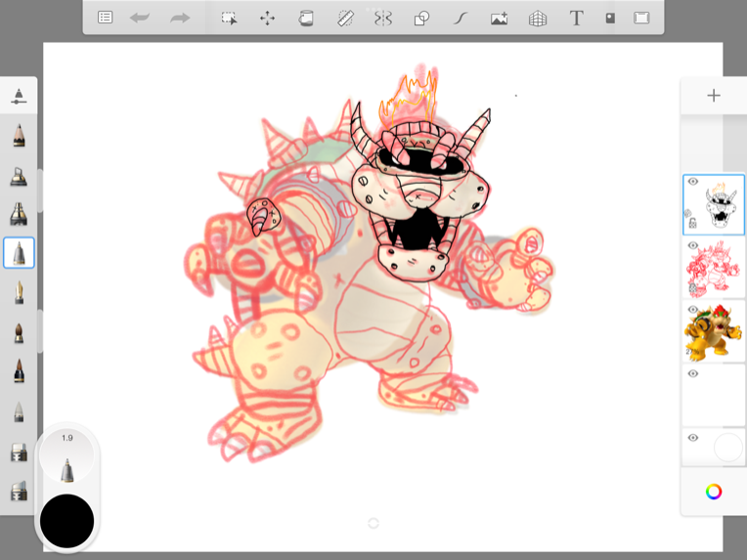Undo the last stroke
747x560 pixels.
[x=140, y=19]
